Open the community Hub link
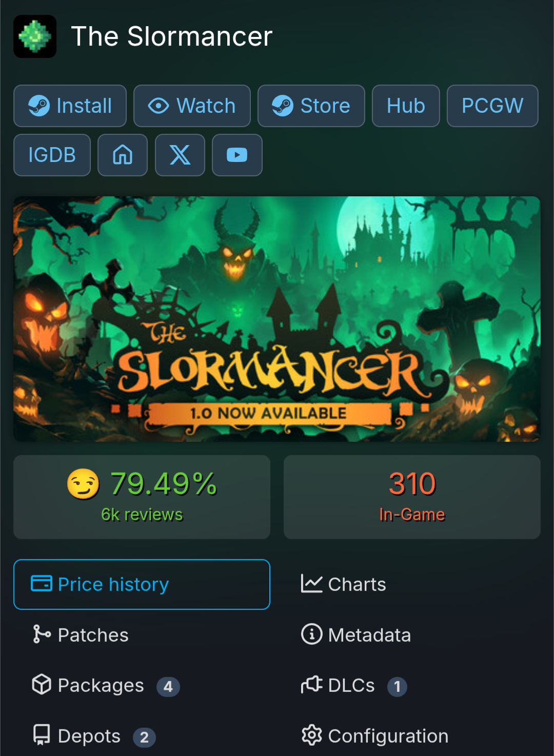The height and width of the screenshot is (756, 554). (406, 106)
